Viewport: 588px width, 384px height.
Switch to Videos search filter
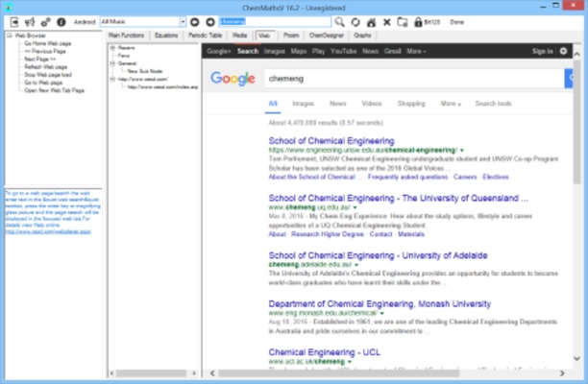point(372,104)
